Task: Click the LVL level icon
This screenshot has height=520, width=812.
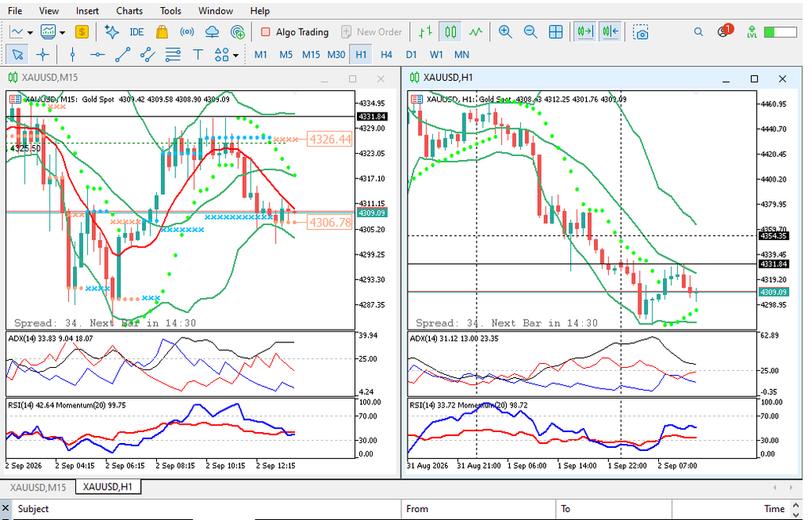Action: click(x=752, y=32)
